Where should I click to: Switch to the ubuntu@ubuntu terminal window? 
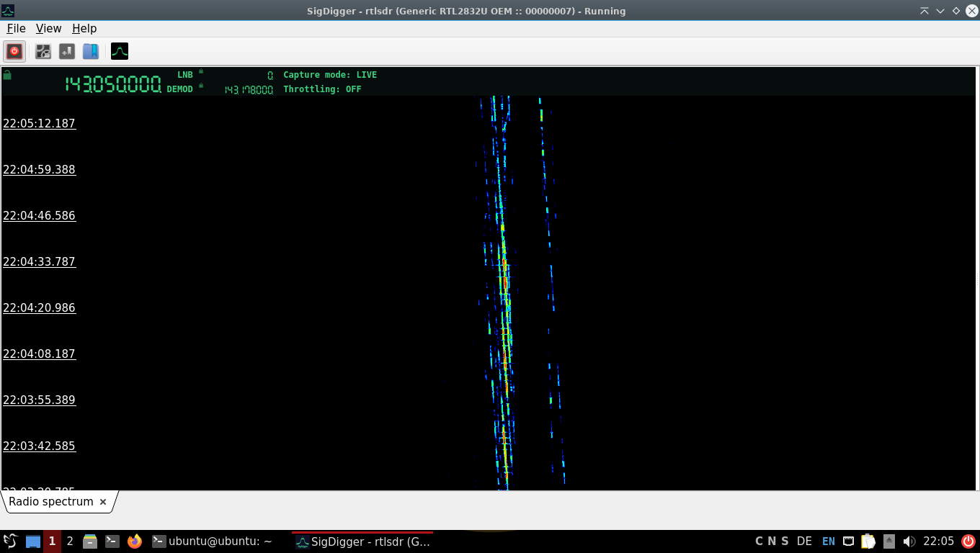[x=213, y=541]
